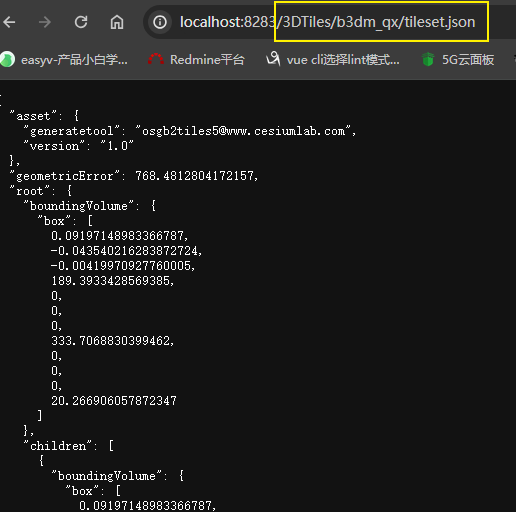Click the browser back arrow

tap(9, 22)
